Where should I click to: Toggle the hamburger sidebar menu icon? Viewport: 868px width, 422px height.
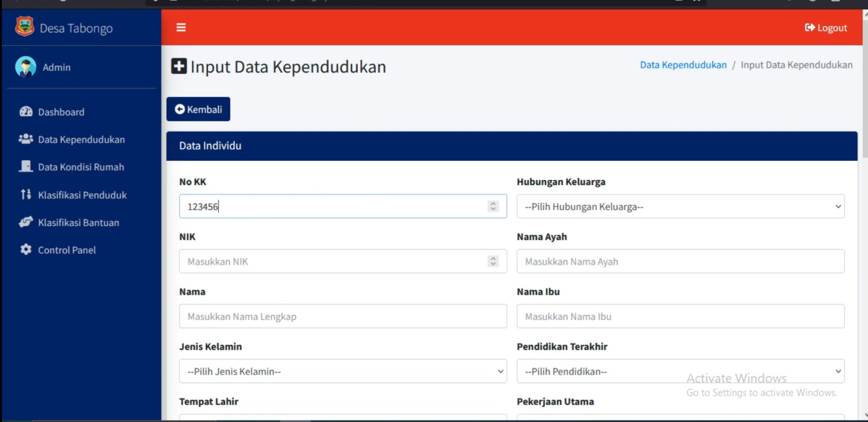[181, 27]
